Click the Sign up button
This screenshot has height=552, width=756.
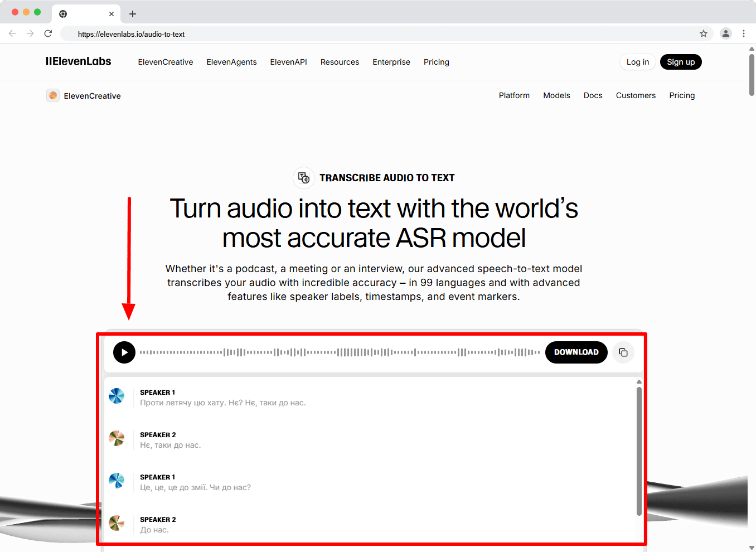click(681, 62)
